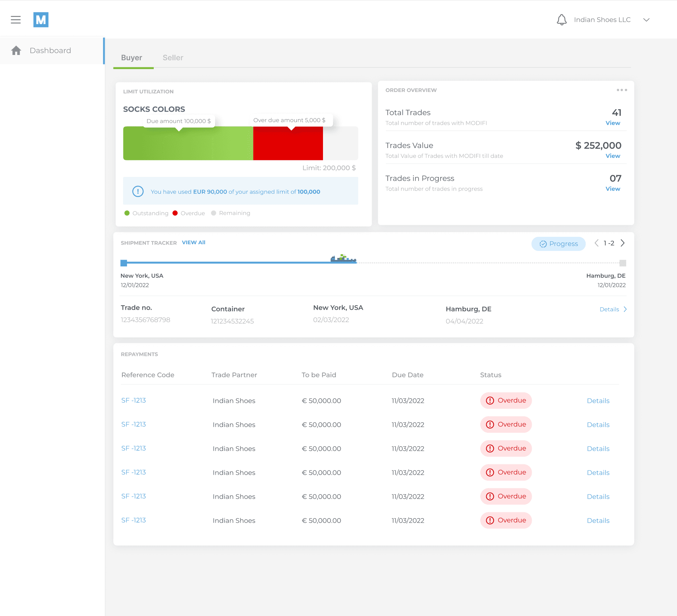677x616 pixels.
Task: Go to previous shipment page arrow
Action: click(596, 243)
